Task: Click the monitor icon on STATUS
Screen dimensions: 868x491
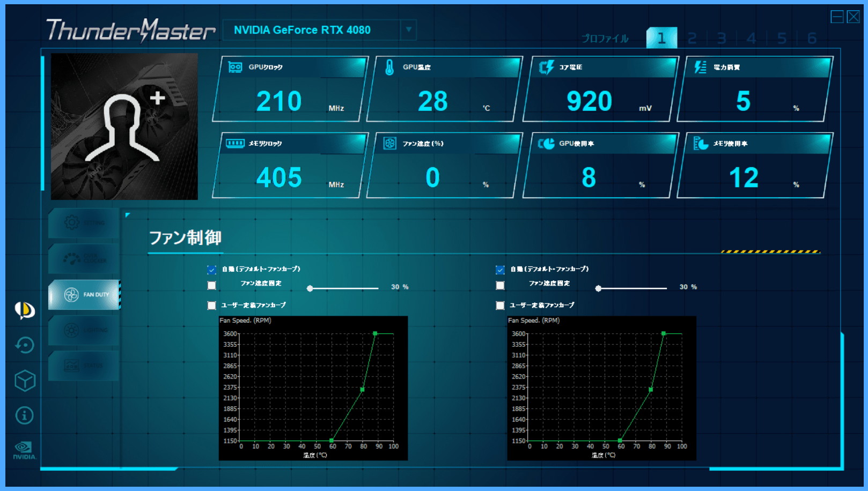Action: [x=71, y=366]
